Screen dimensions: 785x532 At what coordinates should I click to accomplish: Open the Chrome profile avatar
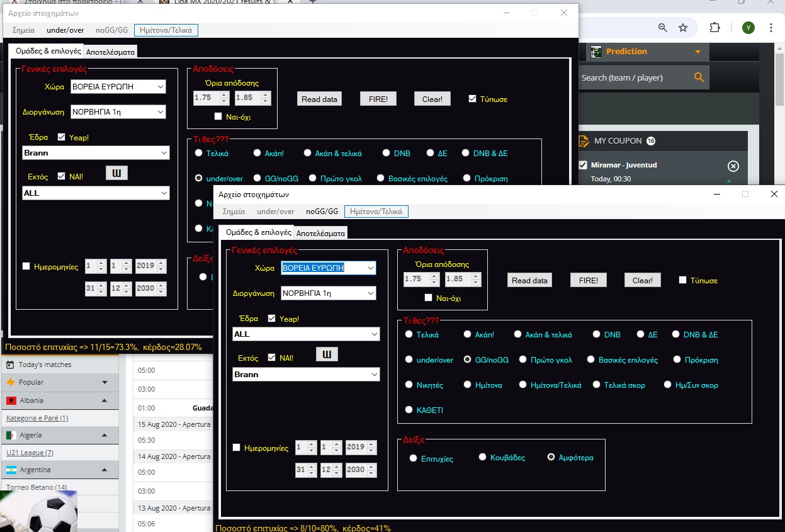(748, 28)
